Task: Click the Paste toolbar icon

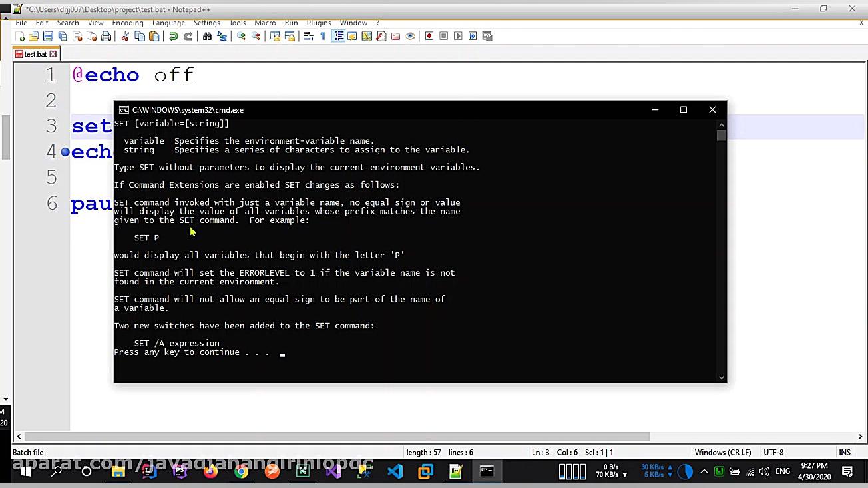Action: 154,36
